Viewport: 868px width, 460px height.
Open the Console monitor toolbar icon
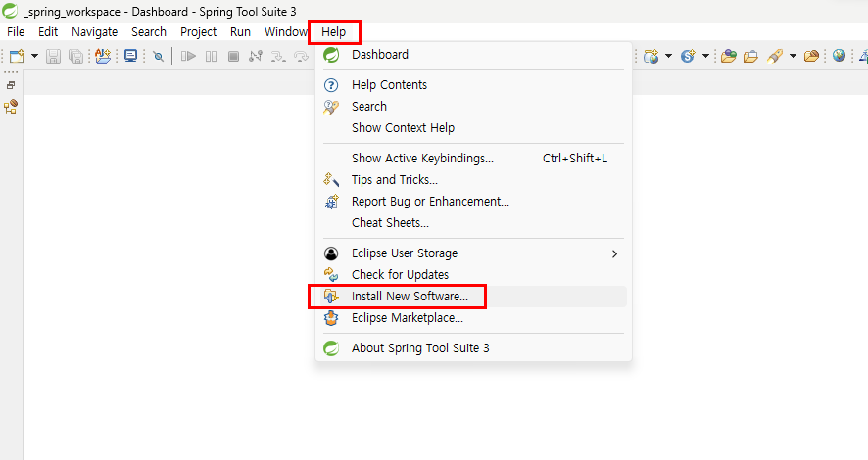[130, 56]
